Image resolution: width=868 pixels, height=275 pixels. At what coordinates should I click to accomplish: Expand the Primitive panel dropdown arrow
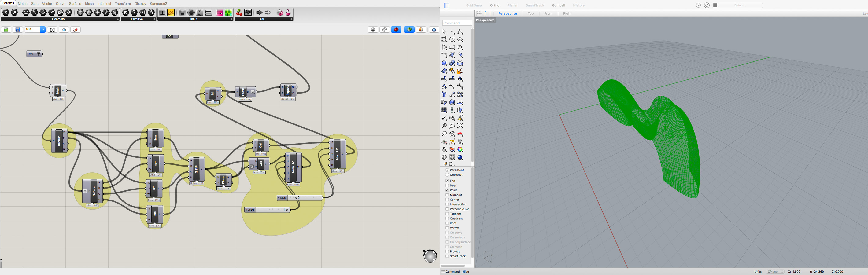pyautogui.click(x=154, y=19)
